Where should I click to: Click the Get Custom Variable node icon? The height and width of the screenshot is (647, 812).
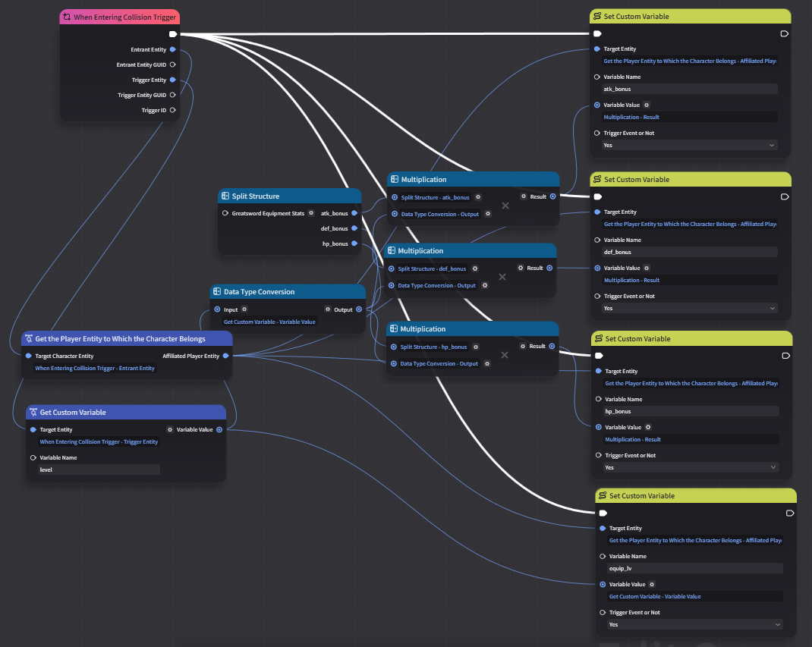(x=33, y=412)
